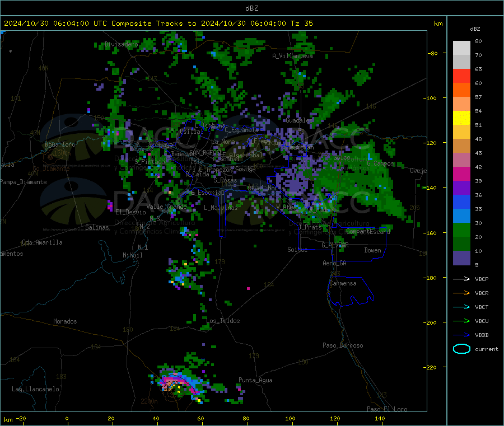The image size is (504, 426).
Task: Click the 'Salinas' map label
Action: (x=97, y=227)
